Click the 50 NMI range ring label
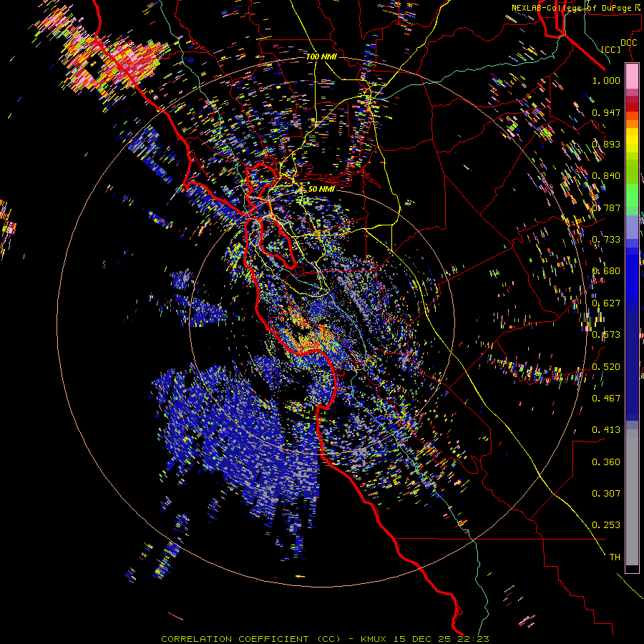Screen dimensions: 644x644 click(321, 189)
